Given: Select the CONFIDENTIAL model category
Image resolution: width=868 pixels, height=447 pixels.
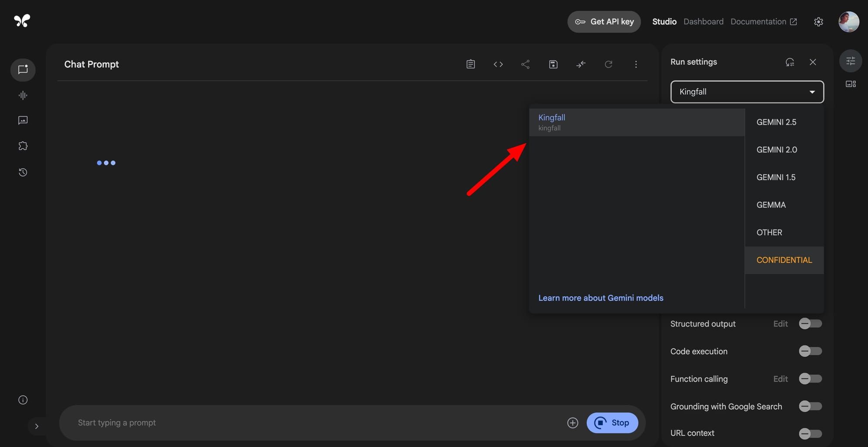Looking at the screenshot, I should click(x=784, y=260).
